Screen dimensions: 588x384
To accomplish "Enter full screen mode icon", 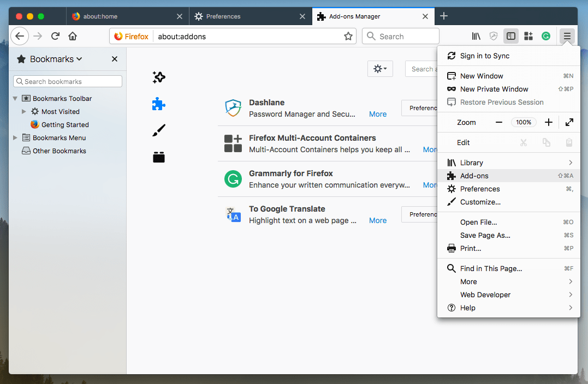I will [569, 123].
